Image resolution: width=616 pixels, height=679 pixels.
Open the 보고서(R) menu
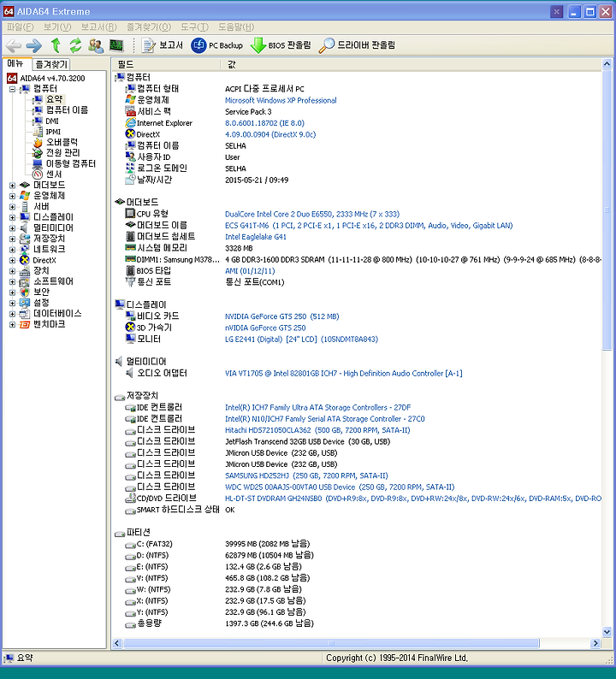(x=98, y=27)
